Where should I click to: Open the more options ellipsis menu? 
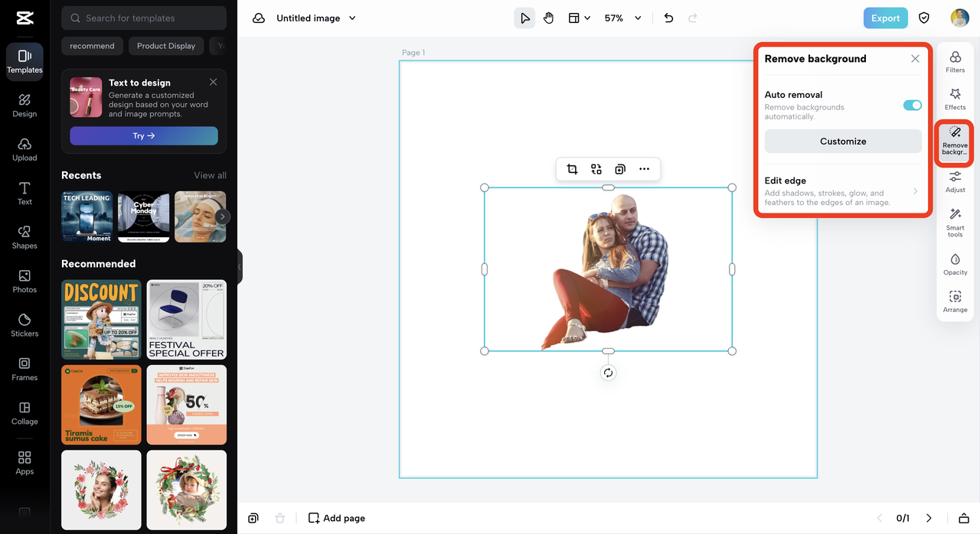644,169
